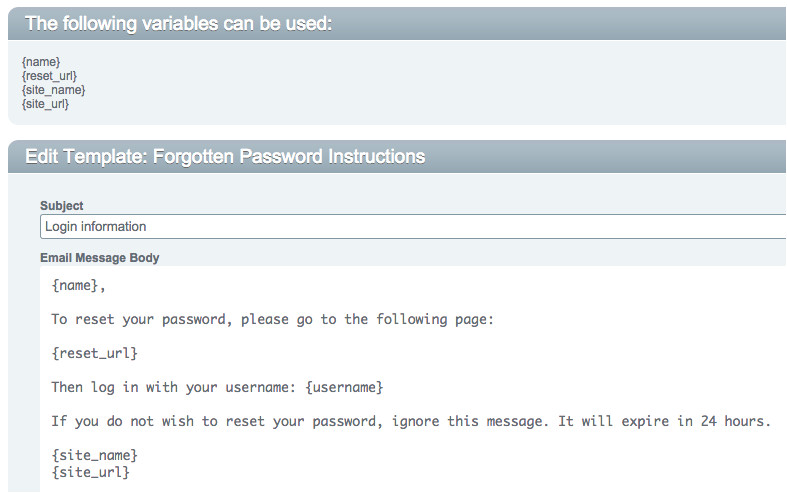Place cursor on {reset_url} in the message body
Image resolution: width=787 pixels, height=493 pixels.
(94, 353)
